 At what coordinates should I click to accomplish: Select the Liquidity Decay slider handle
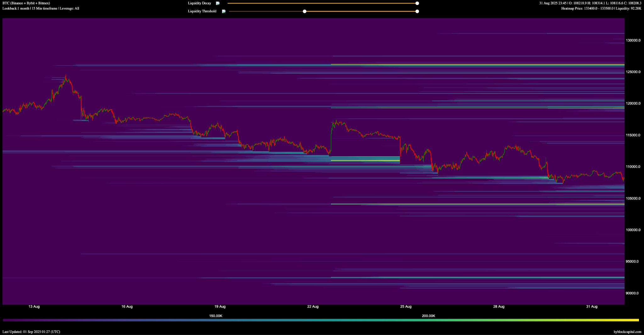tap(417, 3)
